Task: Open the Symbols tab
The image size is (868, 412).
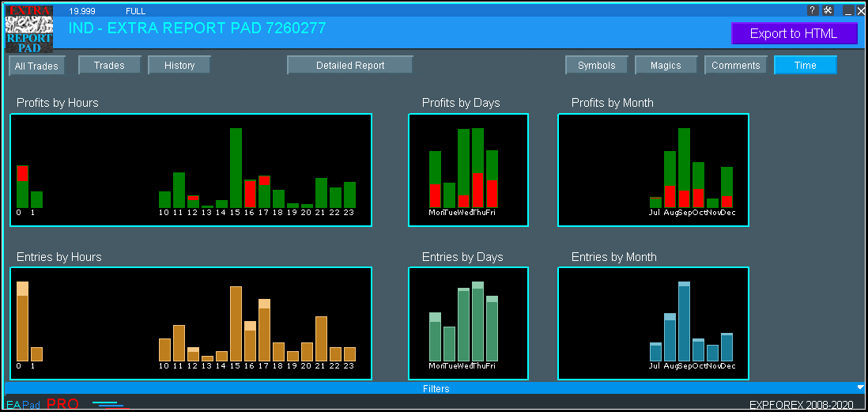Action: pos(597,65)
